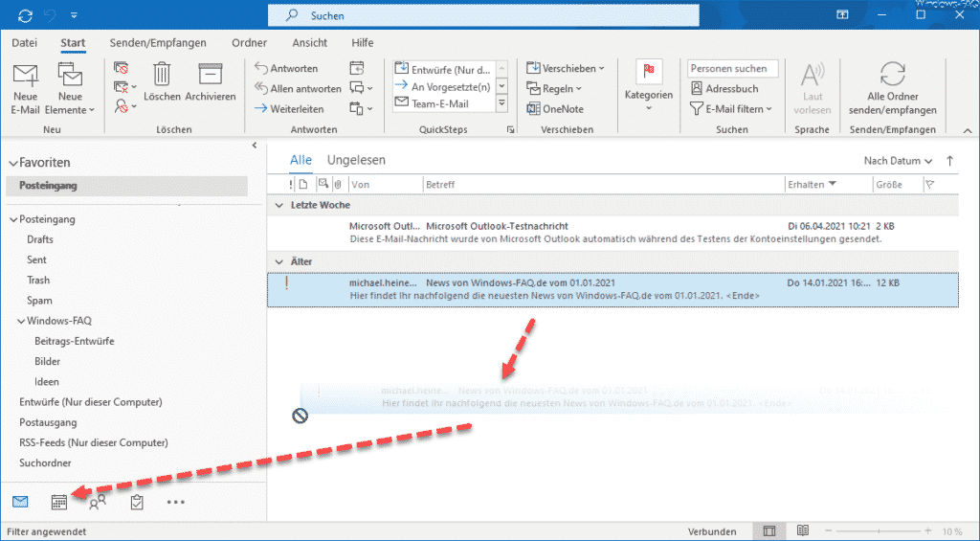Open the Verschieben dropdown
This screenshot has width=980, height=541.
tap(566, 68)
